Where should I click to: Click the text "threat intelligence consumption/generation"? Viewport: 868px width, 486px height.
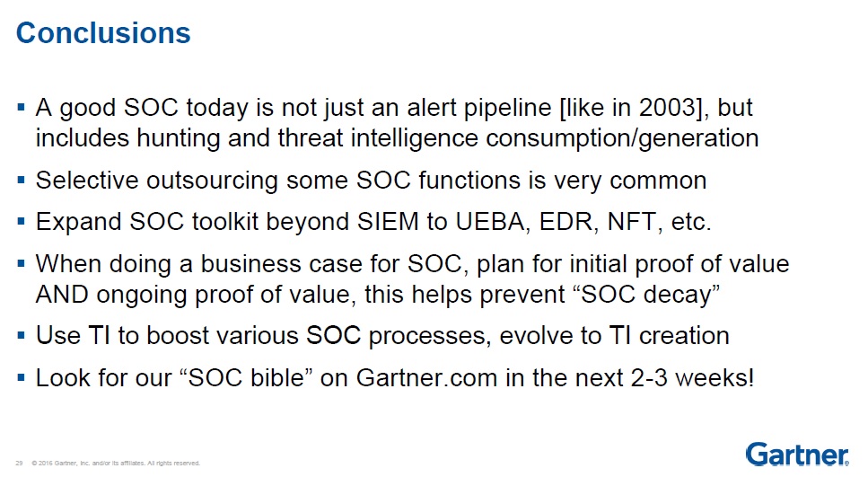[518, 138]
